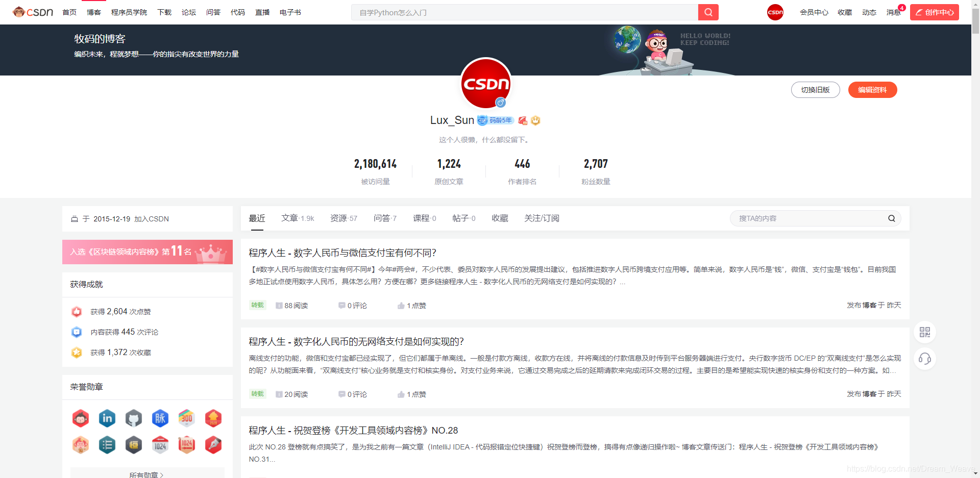Open article 数字化人民币的无网络支付是如何实现的

point(356,342)
